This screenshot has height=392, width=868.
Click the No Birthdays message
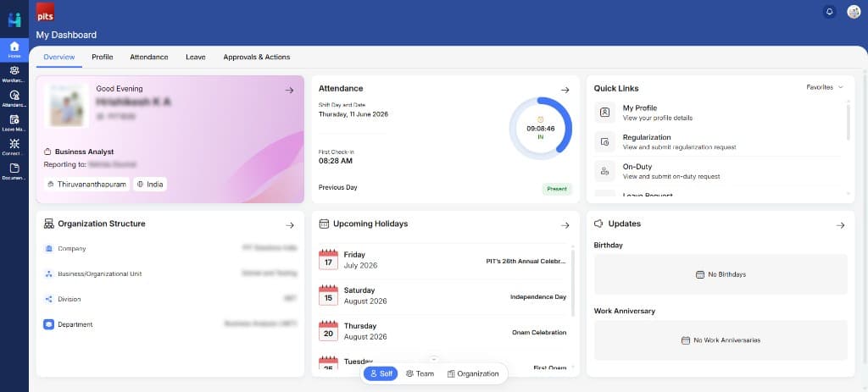[721, 274]
